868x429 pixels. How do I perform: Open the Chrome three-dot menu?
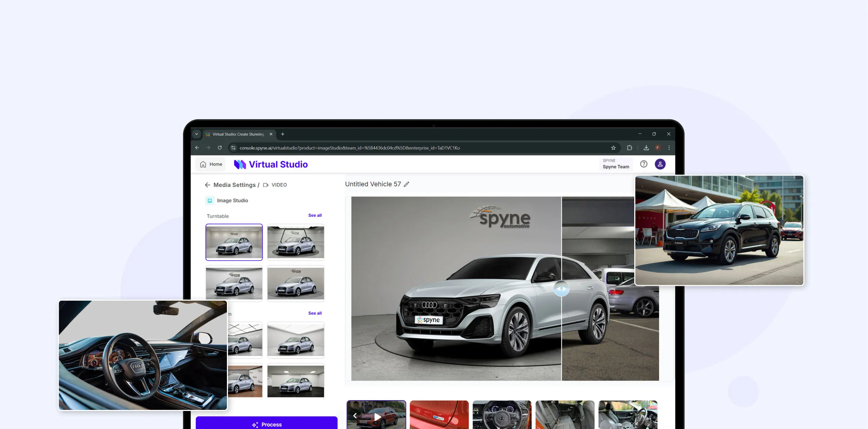669,148
